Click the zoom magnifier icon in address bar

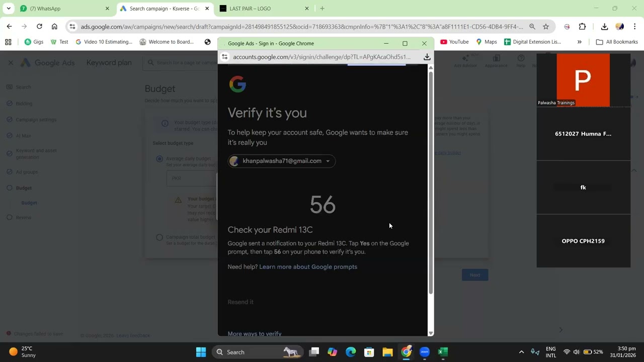532,27
